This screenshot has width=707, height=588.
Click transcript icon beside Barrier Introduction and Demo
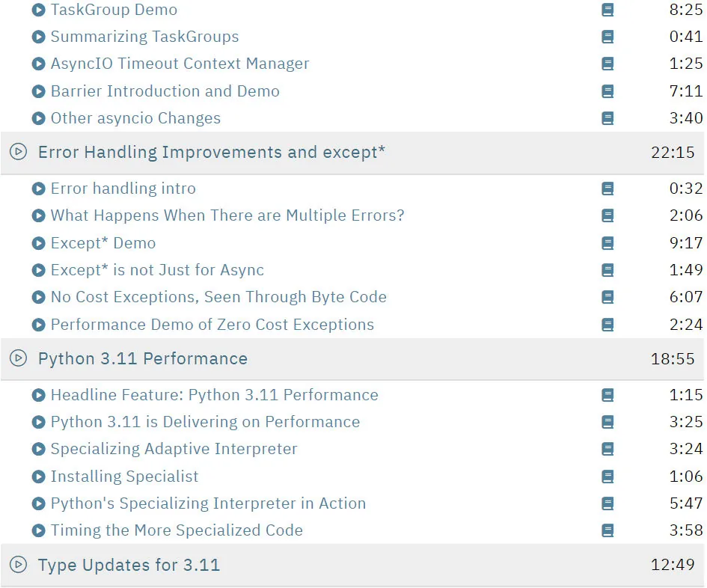click(607, 91)
